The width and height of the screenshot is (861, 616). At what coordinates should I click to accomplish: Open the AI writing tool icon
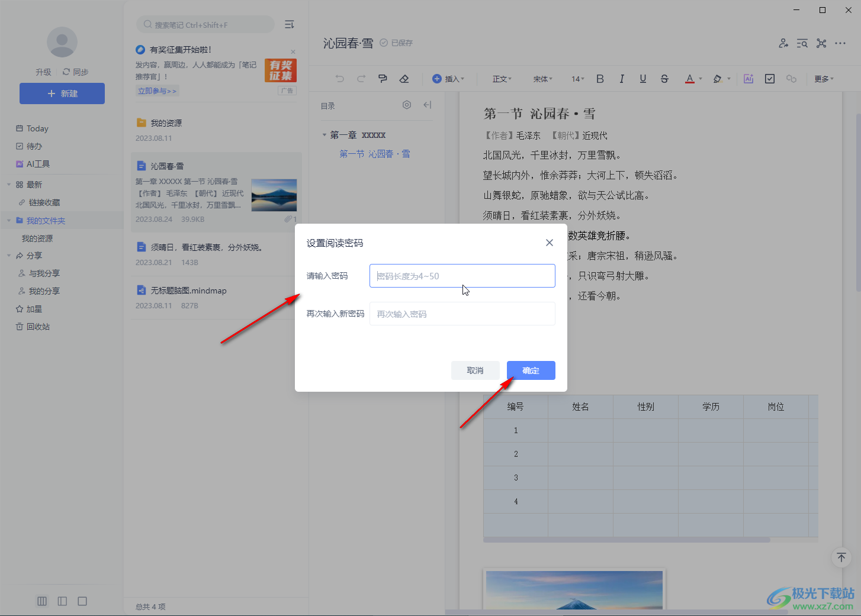click(x=748, y=79)
